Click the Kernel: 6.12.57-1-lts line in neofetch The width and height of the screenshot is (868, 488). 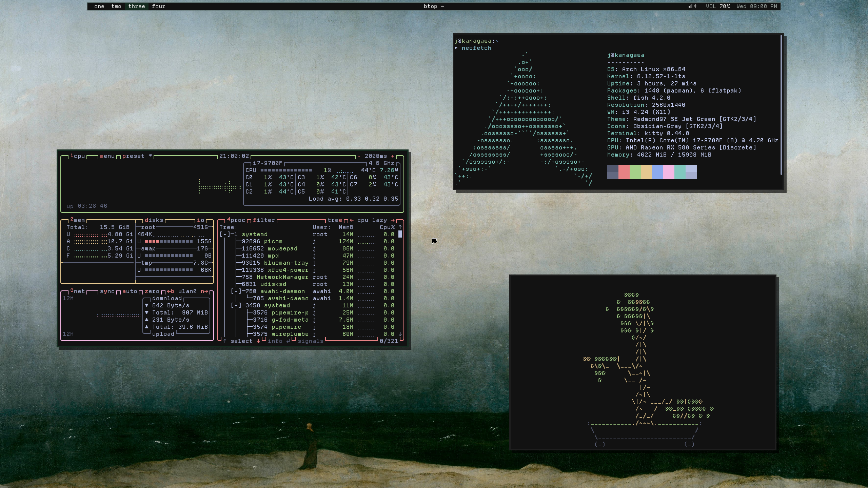[646, 77]
